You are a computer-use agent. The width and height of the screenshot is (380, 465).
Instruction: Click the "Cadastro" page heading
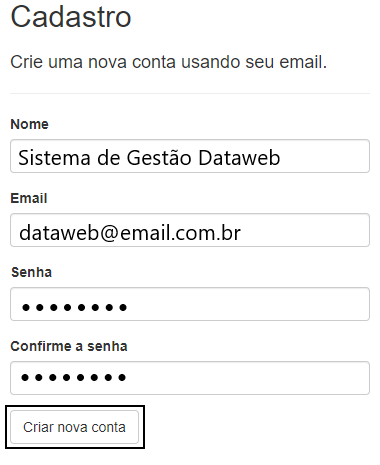click(71, 17)
